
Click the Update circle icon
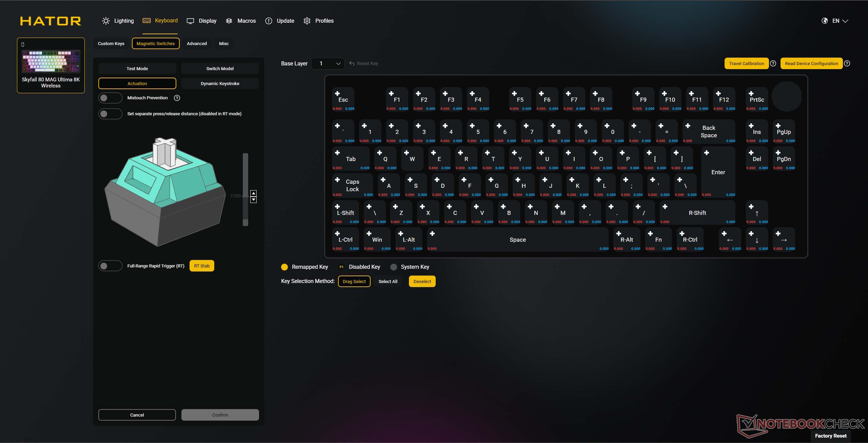269,21
